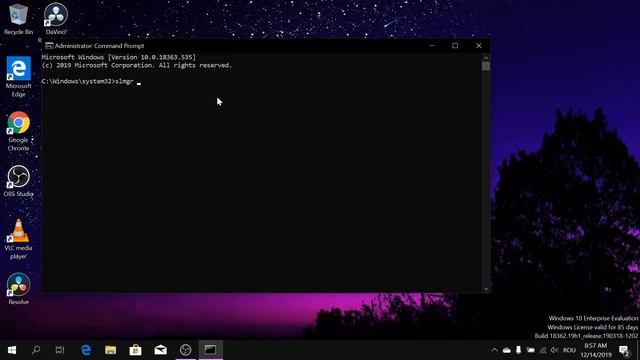Open the DaVinci shortcut next to Recycle Bin
Image resolution: width=640 pixels, height=360 pixels.
[x=56, y=19]
